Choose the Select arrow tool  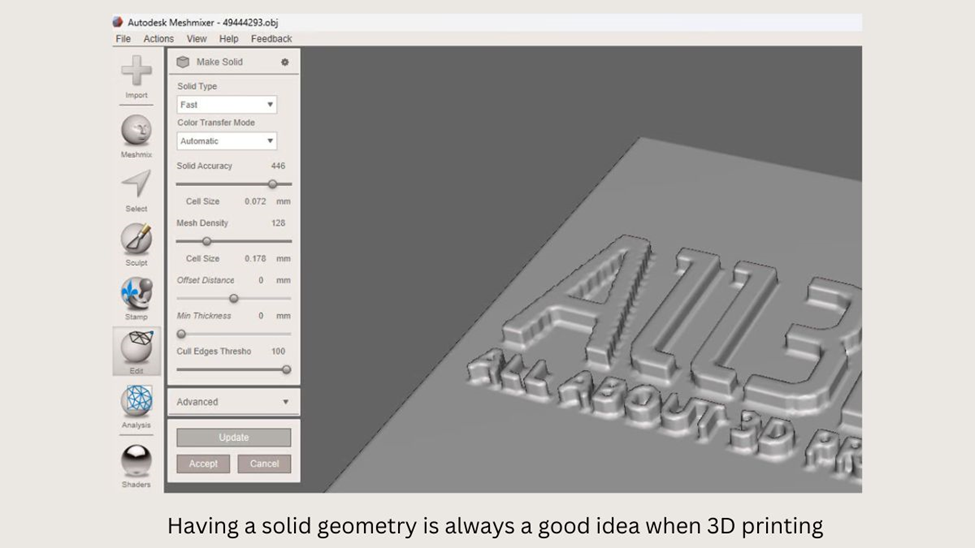click(136, 185)
